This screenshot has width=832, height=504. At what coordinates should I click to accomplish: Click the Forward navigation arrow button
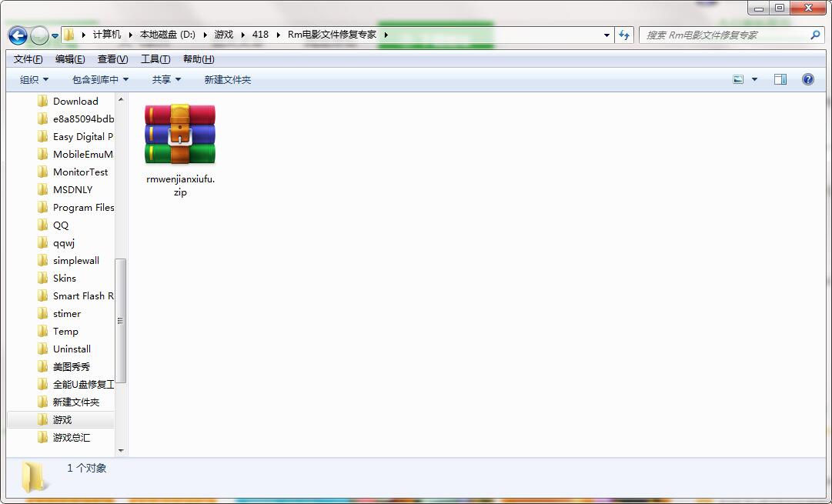40,35
